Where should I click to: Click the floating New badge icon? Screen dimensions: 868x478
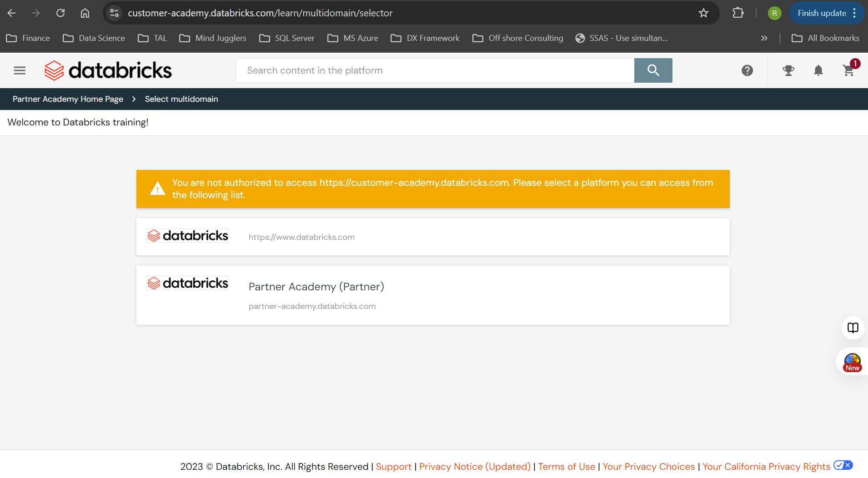[x=852, y=363]
